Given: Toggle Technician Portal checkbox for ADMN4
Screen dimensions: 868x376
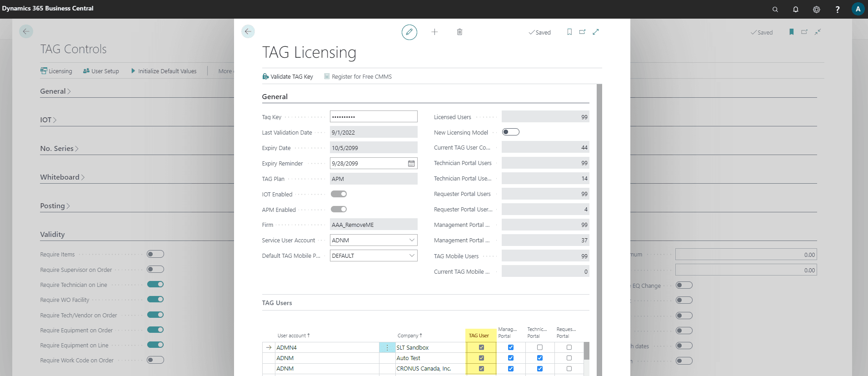Looking at the screenshot, I should [539, 347].
